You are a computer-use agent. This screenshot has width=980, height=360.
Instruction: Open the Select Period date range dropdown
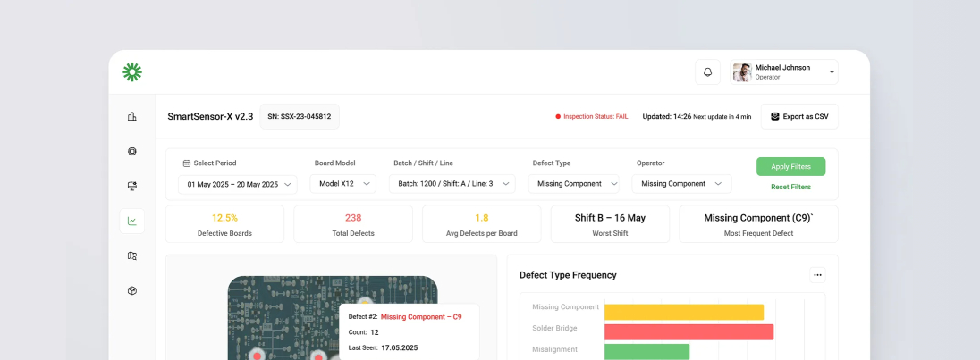pyautogui.click(x=237, y=184)
